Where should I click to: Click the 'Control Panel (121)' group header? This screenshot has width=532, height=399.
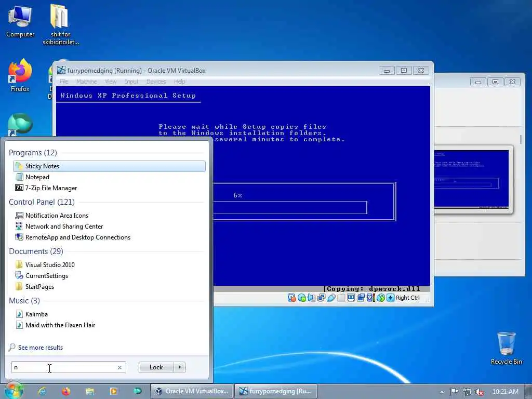click(42, 202)
